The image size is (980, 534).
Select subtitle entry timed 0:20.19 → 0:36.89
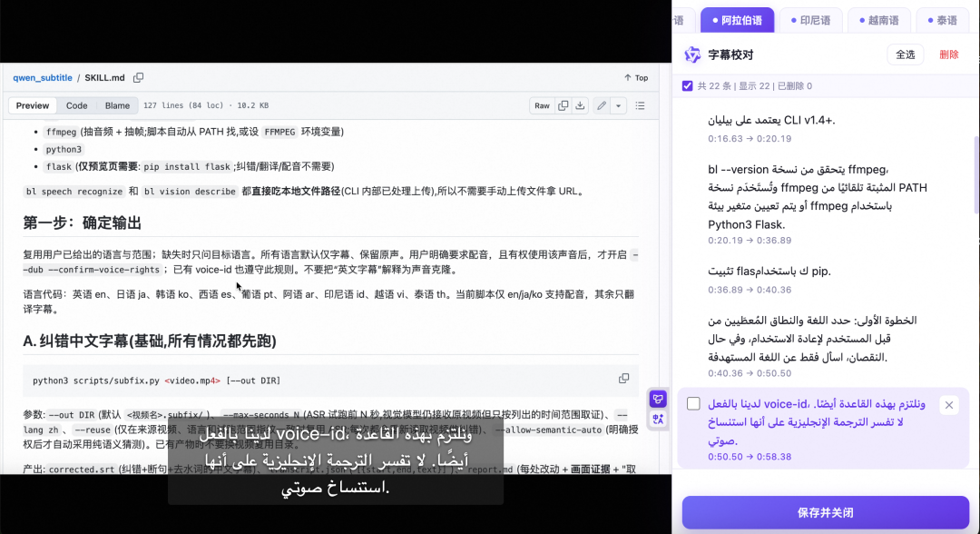824,203
